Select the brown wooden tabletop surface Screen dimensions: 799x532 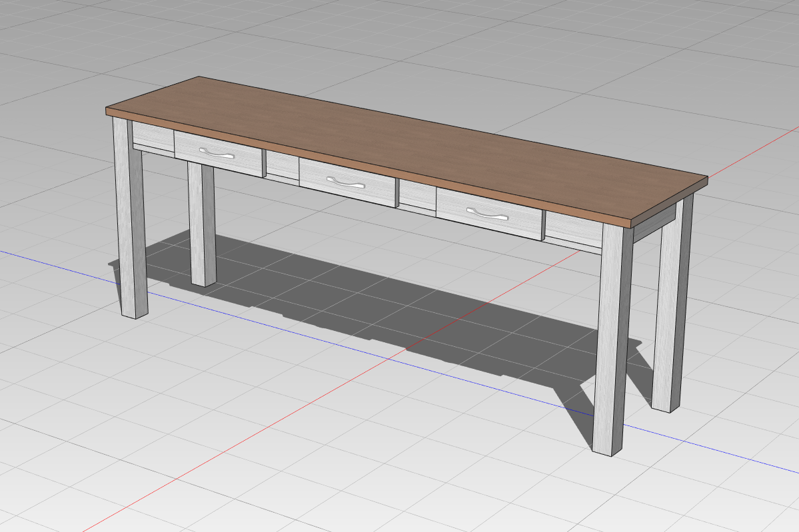point(406,147)
